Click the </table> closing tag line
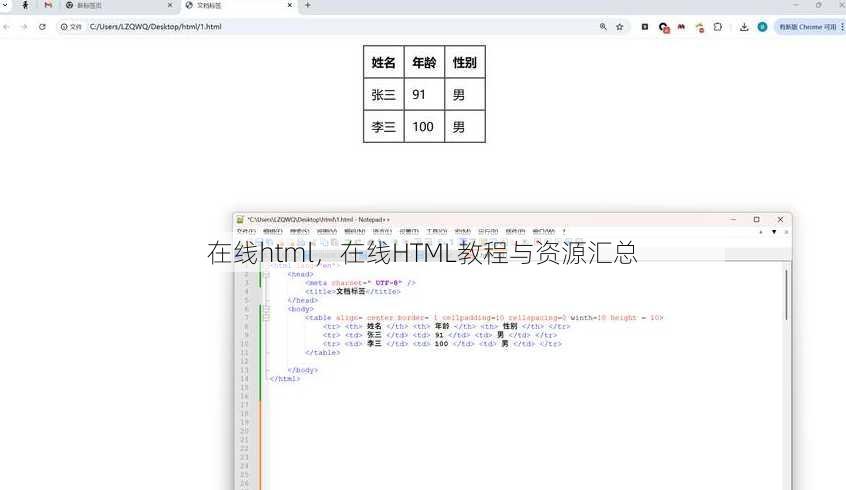The height and width of the screenshot is (490, 846). 323,352
